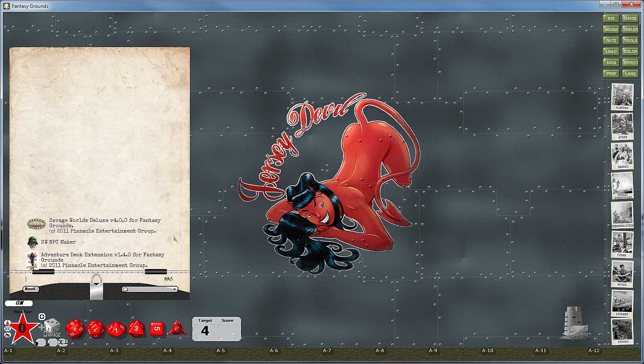644x364 pixels.
Task: Click the red star modifier box
Action: pos(22,328)
